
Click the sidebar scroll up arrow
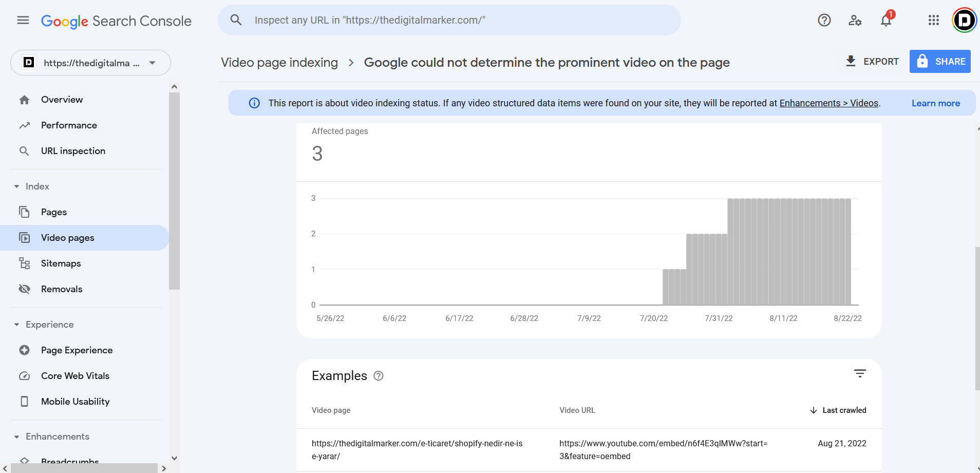point(174,87)
